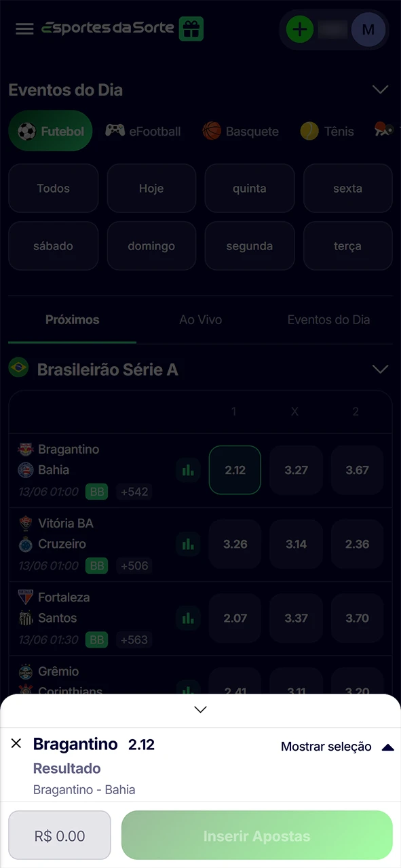The image size is (401, 868).
Task: Tap the green plus deposit icon
Action: (300, 29)
